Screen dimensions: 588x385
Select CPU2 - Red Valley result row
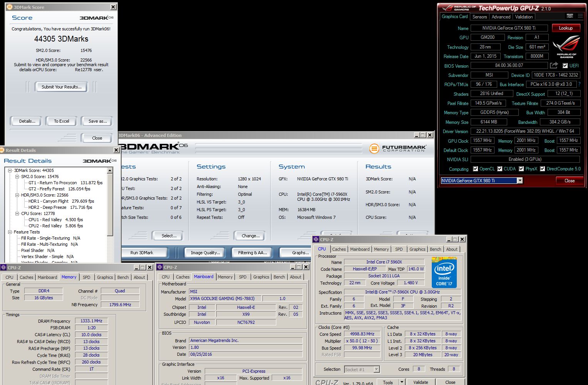point(55,226)
